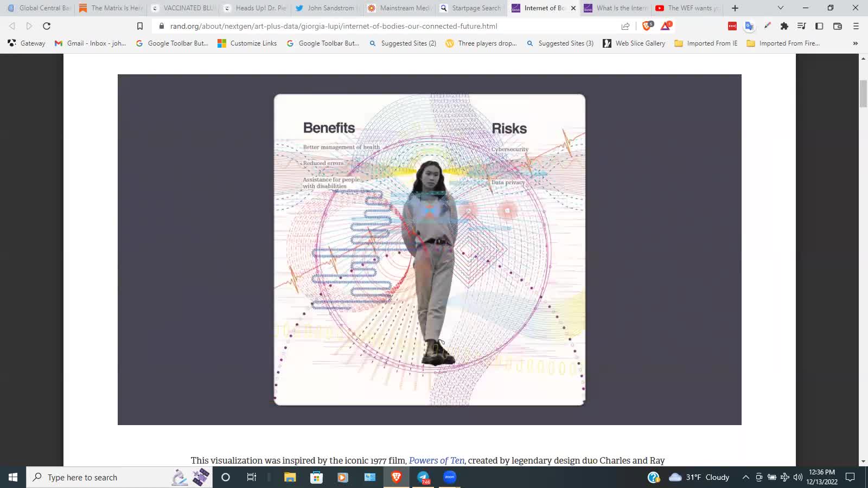Open the airplane mode network icon
Viewport: 868px width, 488px height.
pyautogui.click(x=784, y=477)
